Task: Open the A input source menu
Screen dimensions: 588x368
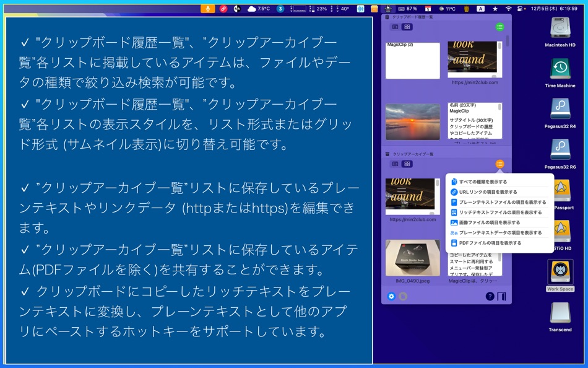Action: [480, 8]
